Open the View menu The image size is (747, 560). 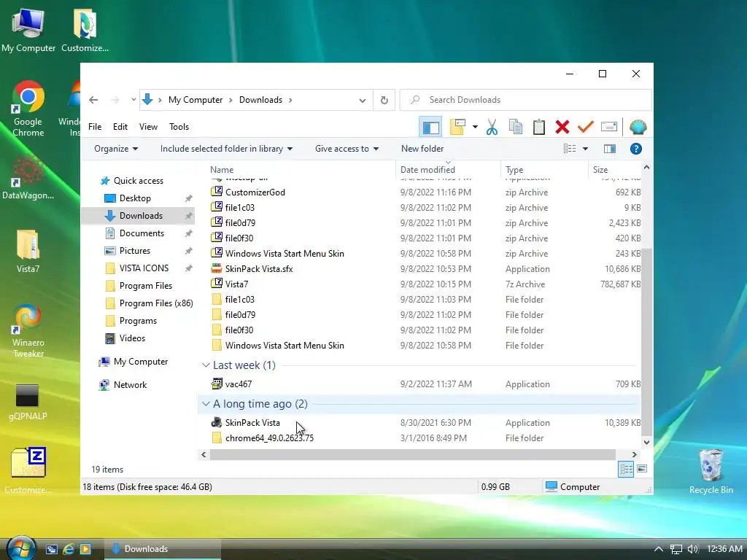click(148, 127)
